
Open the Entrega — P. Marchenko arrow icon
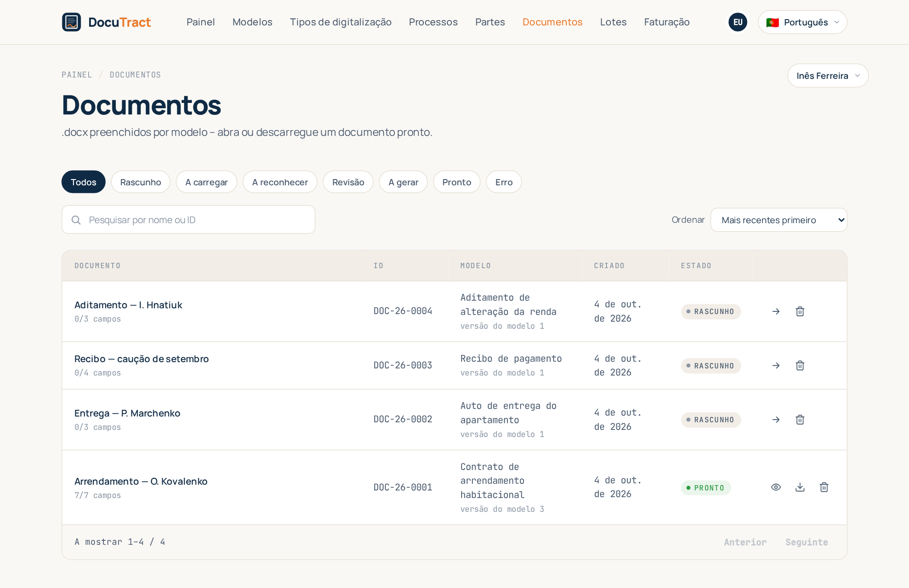pyautogui.click(x=776, y=420)
